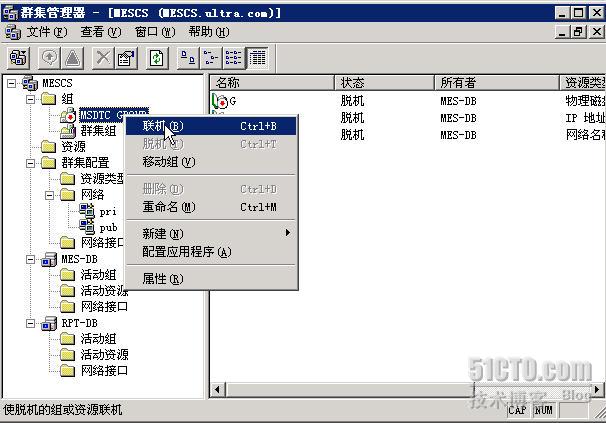Screen dimensions: 606x423
Task: Choose 重命名(M) from the context menu
Action: coord(211,207)
